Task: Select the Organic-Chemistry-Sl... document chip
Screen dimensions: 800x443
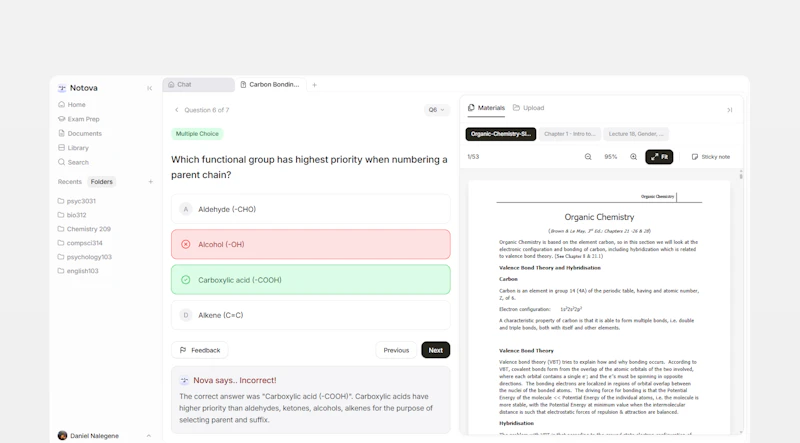Action: coord(501,134)
